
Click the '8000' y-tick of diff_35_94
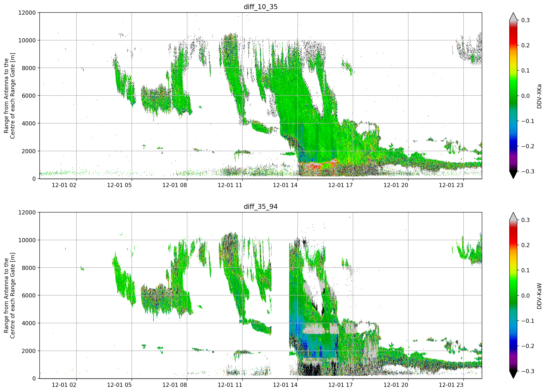[x=29, y=268]
